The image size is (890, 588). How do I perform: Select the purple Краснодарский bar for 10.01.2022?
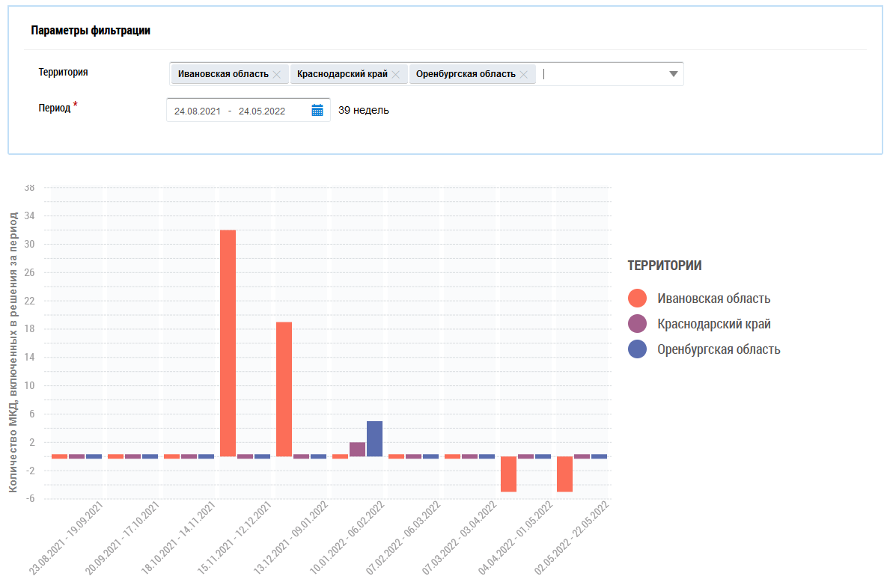(x=357, y=449)
